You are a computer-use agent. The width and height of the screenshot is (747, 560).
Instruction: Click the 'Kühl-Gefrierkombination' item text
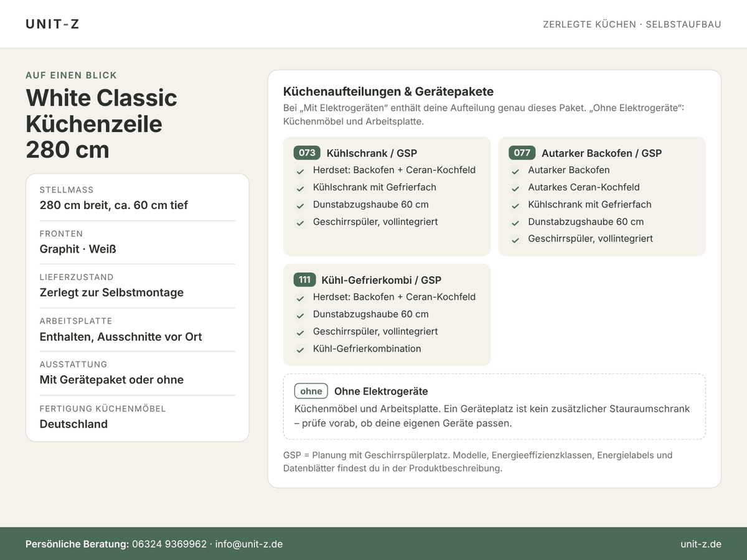click(367, 348)
